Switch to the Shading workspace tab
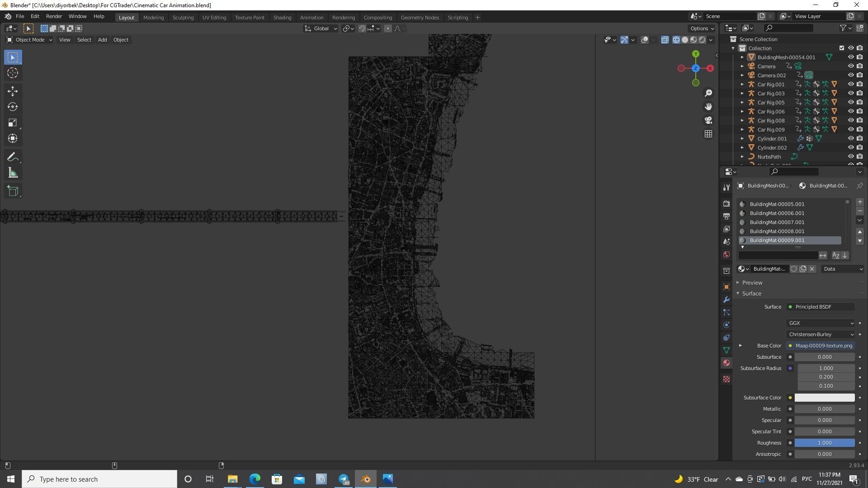The image size is (868, 488). pyautogui.click(x=282, y=18)
